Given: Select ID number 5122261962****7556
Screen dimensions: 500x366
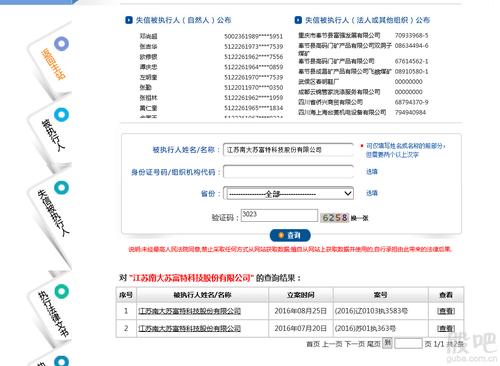Looking at the screenshot, I should pyautogui.click(x=253, y=57).
